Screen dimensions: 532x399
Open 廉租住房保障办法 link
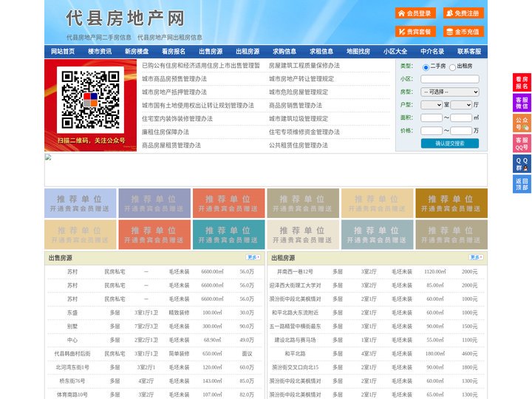click(166, 132)
